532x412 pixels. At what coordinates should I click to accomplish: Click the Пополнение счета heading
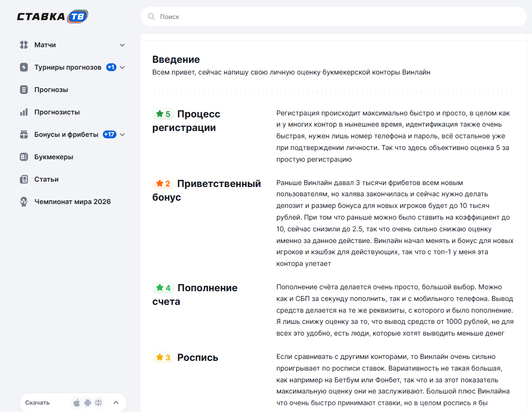click(x=195, y=295)
